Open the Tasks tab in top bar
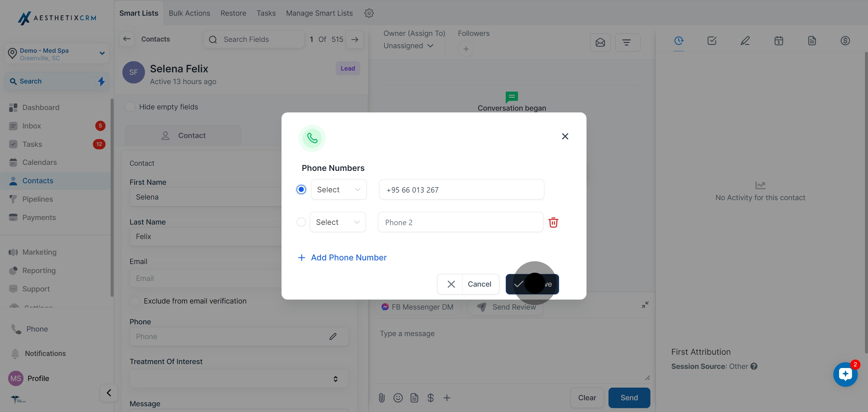 [266, 13]
